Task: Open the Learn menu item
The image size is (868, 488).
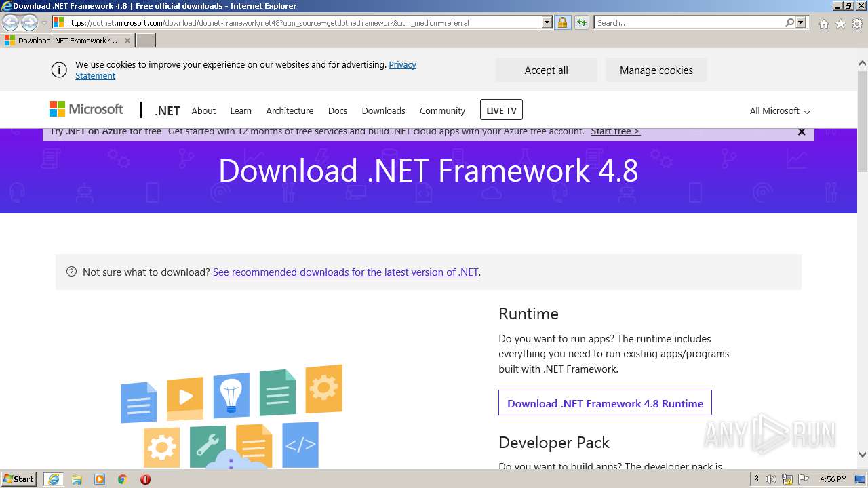Action: [x=241, y=110]
